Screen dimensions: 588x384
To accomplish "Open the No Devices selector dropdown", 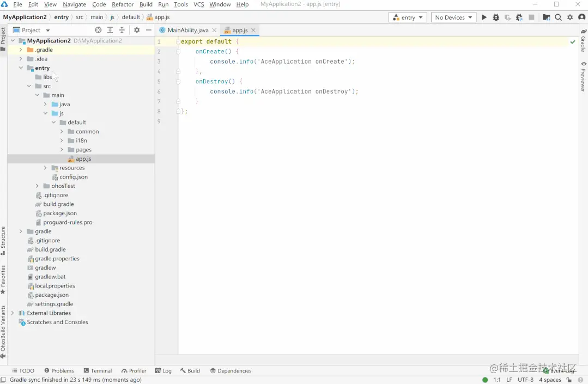I will click(x=453, y=17).
